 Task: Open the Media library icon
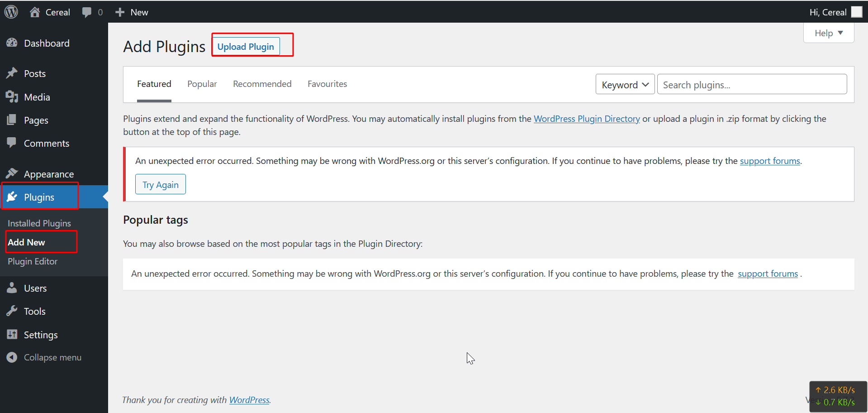coord(12,97)
